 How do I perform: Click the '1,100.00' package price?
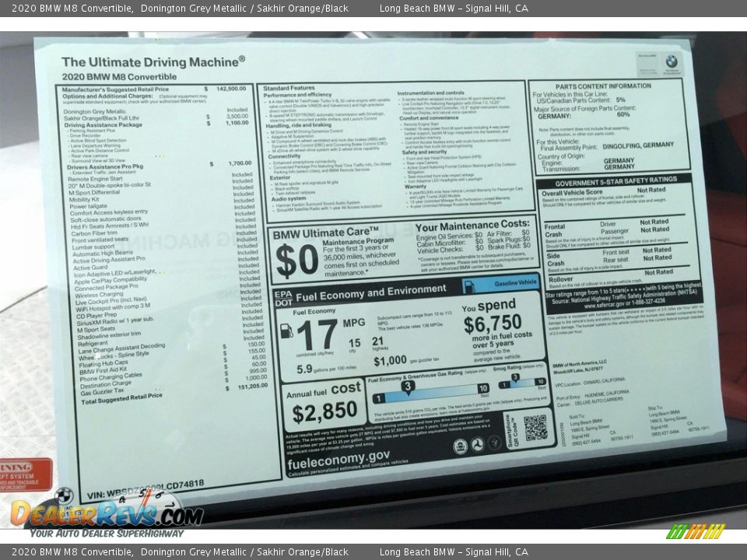pos(237,123)
